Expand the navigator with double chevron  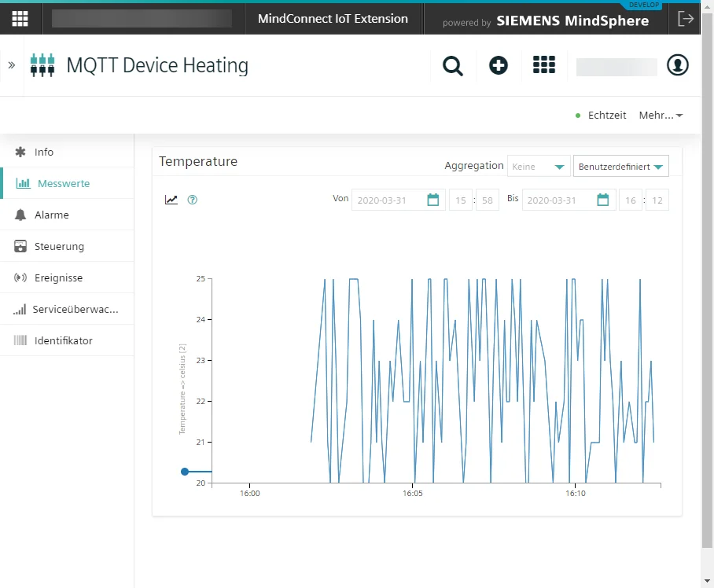coord(12,65)
